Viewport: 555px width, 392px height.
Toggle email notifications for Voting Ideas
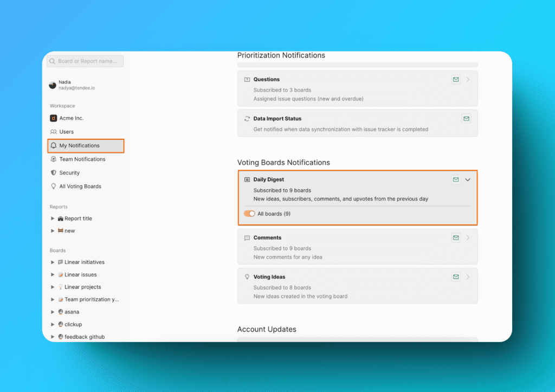455,277
